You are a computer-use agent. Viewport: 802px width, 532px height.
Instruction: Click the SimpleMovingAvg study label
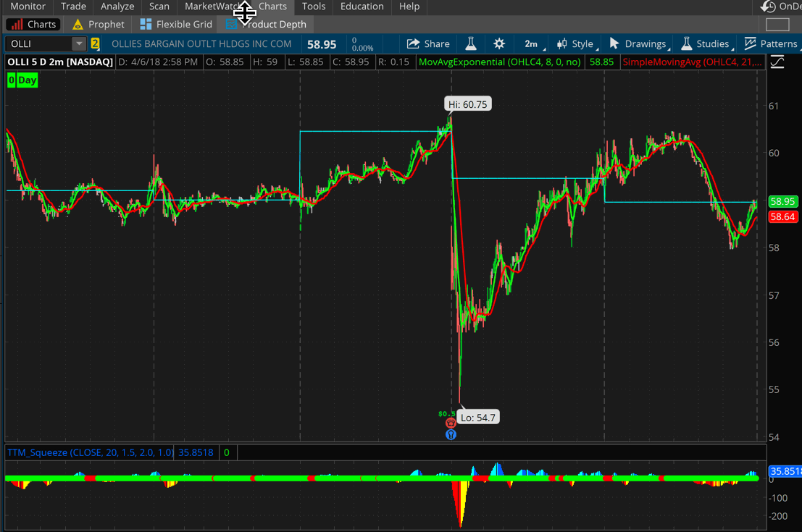692,62
